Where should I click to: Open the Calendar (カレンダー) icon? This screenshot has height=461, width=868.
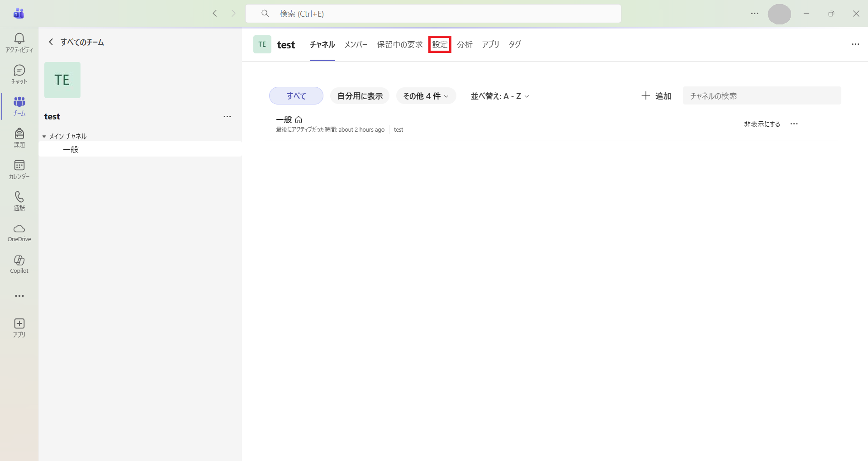19,169
